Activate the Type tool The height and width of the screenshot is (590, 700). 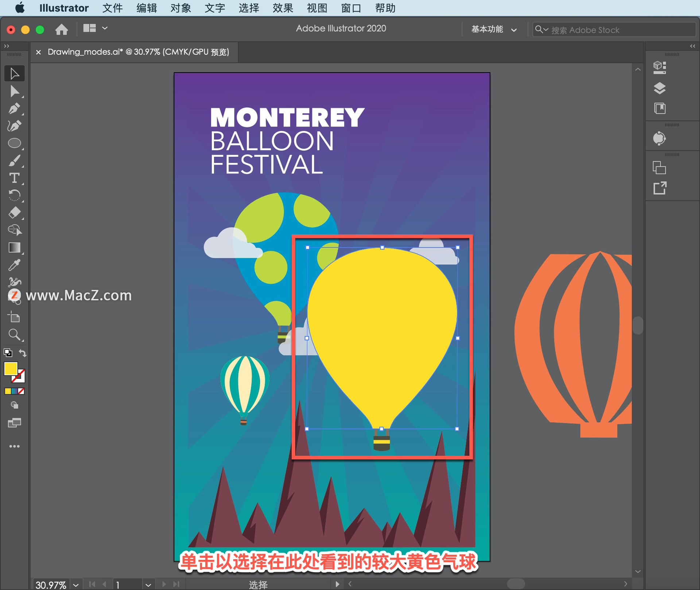click(x=14, y=178)
